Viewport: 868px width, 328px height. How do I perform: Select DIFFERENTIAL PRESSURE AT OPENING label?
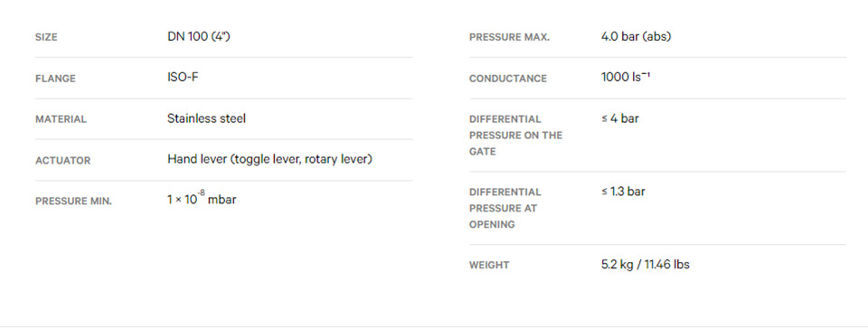(x=505, y=209)
